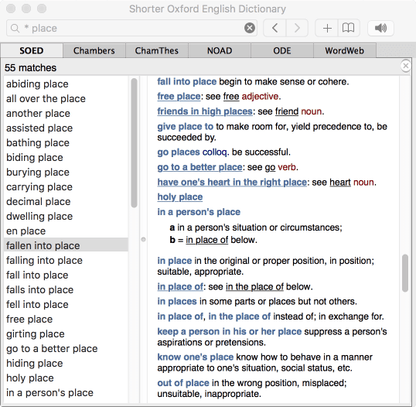416x407 pixels.
Task: Choose 'go to a better place' list entry
Action: coord(66,348)
